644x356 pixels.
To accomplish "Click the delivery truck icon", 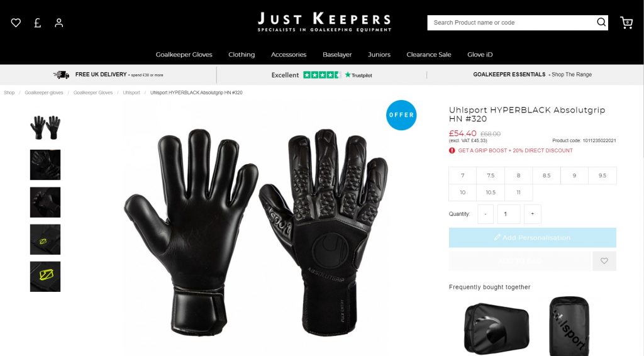I will click(x=61, y=75).
